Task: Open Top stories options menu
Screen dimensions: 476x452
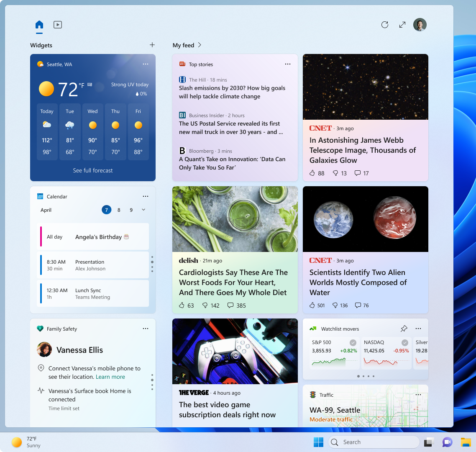Action: (288, 64)
